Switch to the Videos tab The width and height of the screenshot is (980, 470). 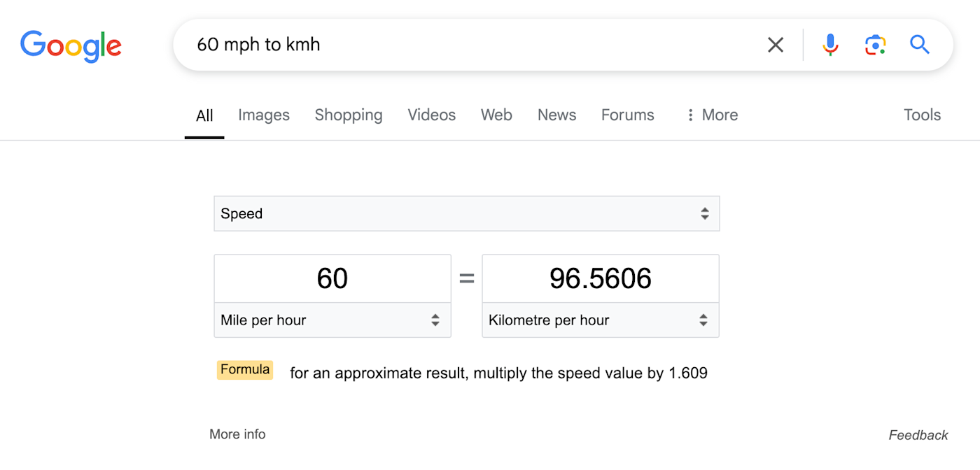(x=432, y=115)
